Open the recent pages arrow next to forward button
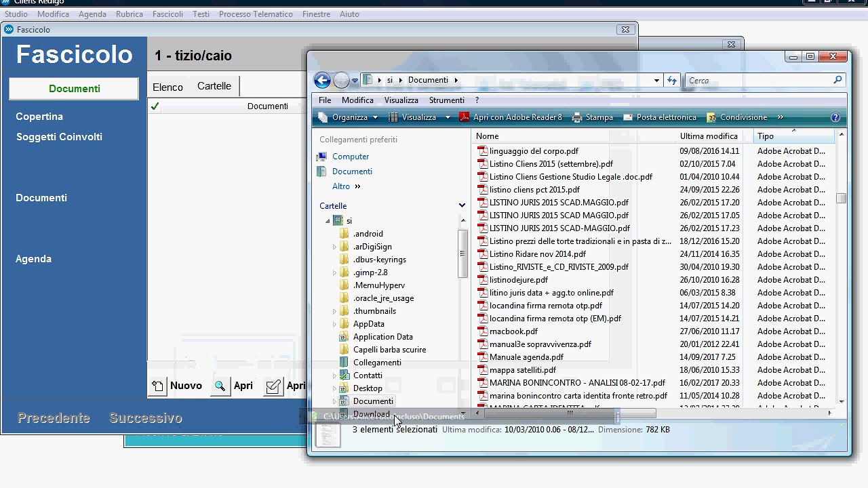This screenshot has height=488, width=868. coord(355,81)
